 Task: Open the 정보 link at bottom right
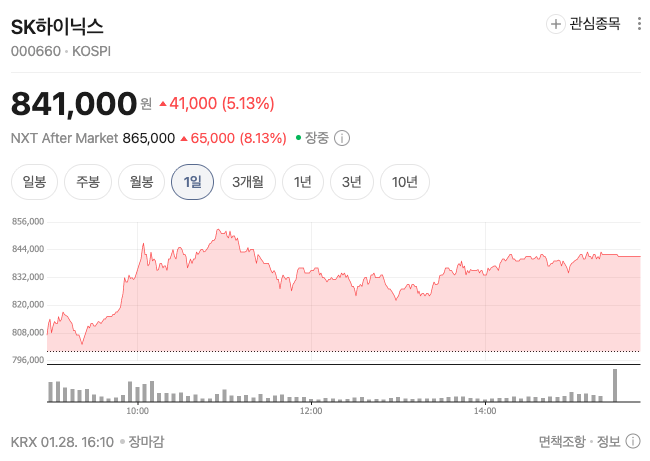pos(607,441)
